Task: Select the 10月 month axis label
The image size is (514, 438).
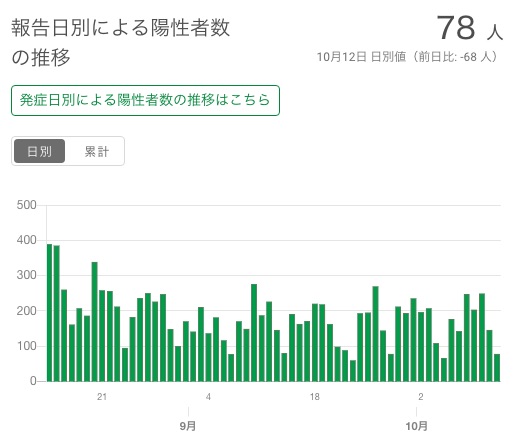Action: pyautogui.click(x=416, y=426)
